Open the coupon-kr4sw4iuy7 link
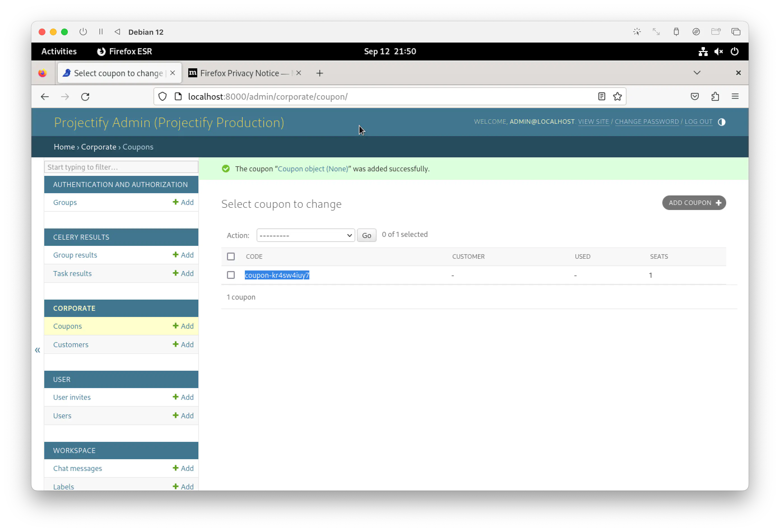This screenshot has width=780, height=532. [277, 276]
